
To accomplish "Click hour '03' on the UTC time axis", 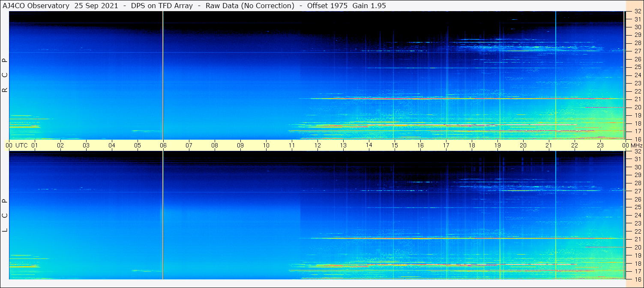I will coord(86,145).
